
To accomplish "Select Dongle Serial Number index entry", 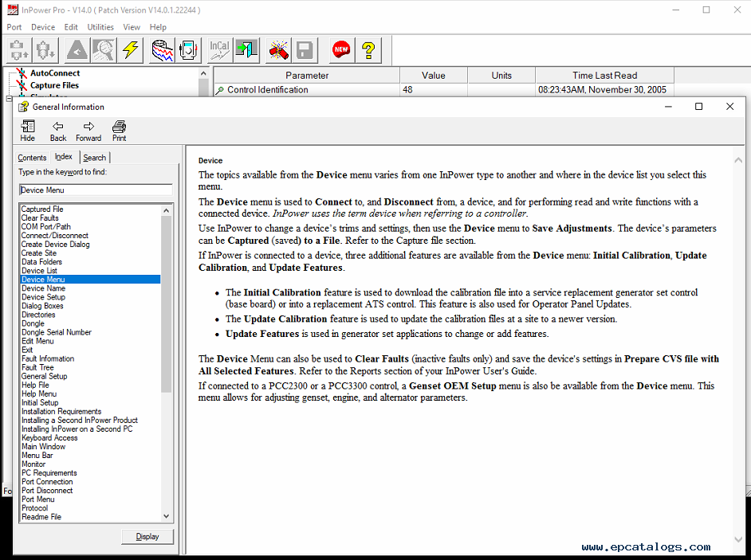I will click(x=57, y=332).
